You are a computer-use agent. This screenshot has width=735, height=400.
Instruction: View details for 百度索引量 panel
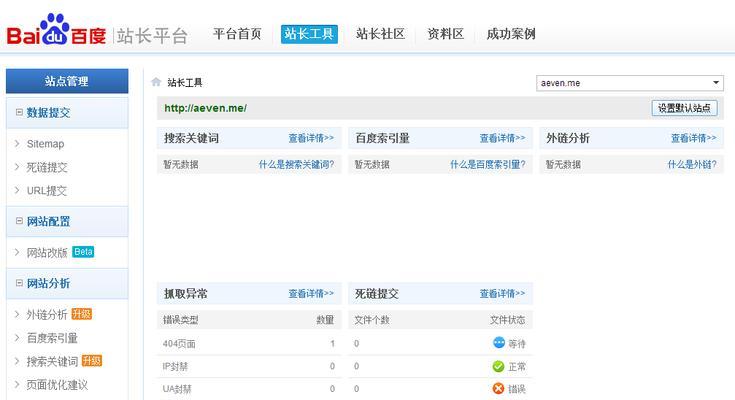(x=502, y=138)
